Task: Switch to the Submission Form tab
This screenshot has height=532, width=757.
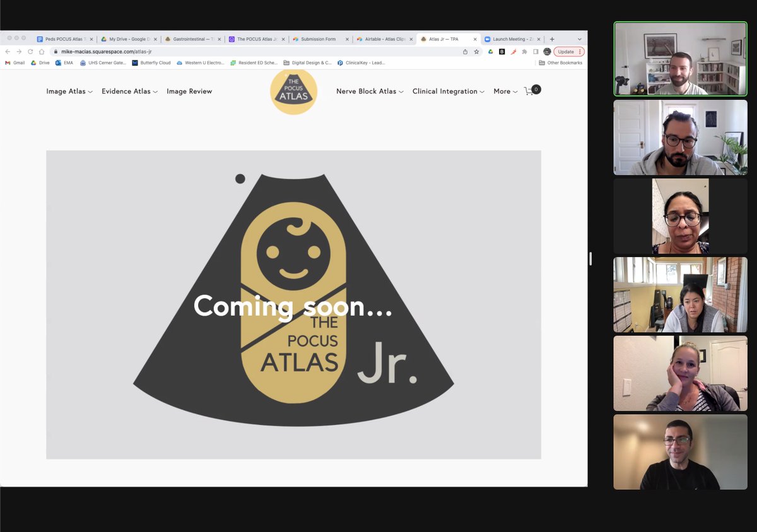Action: click(x=321, y=39)
